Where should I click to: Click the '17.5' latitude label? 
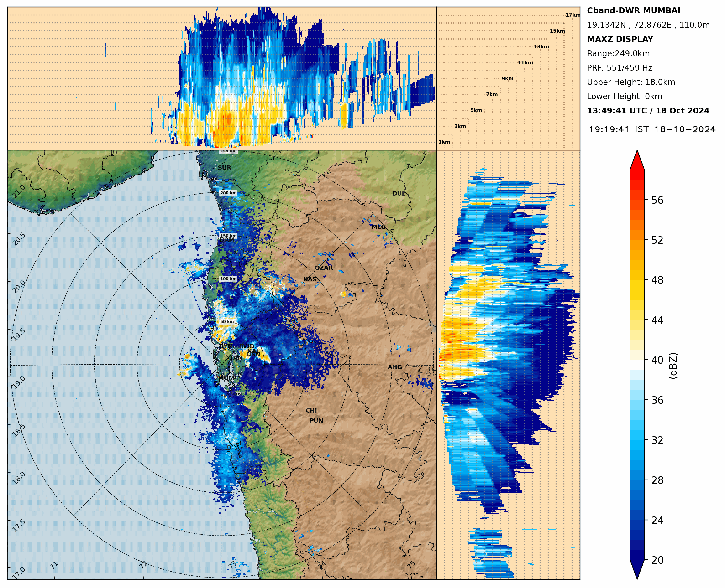point(19,526)
